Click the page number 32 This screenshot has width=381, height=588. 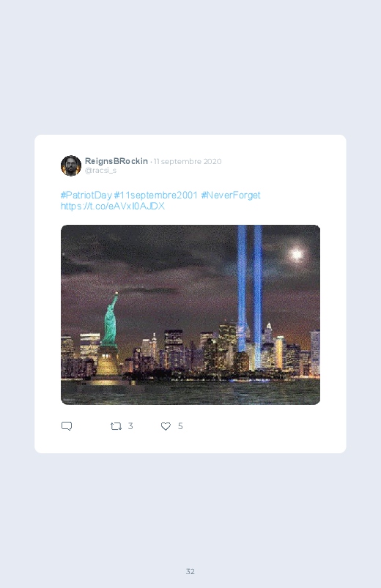click(x=190, y=571)
